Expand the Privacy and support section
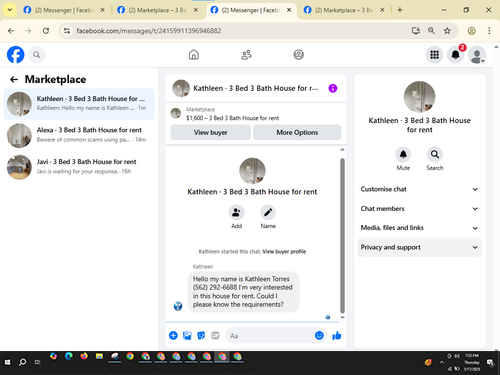 pos(419,247)
